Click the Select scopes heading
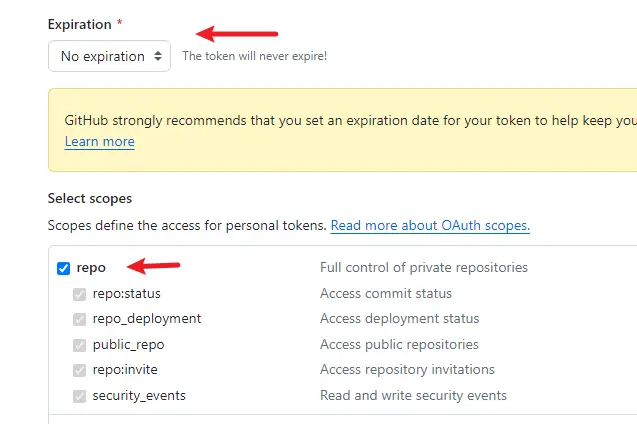The image size is (637, 424). click(90, 199)
